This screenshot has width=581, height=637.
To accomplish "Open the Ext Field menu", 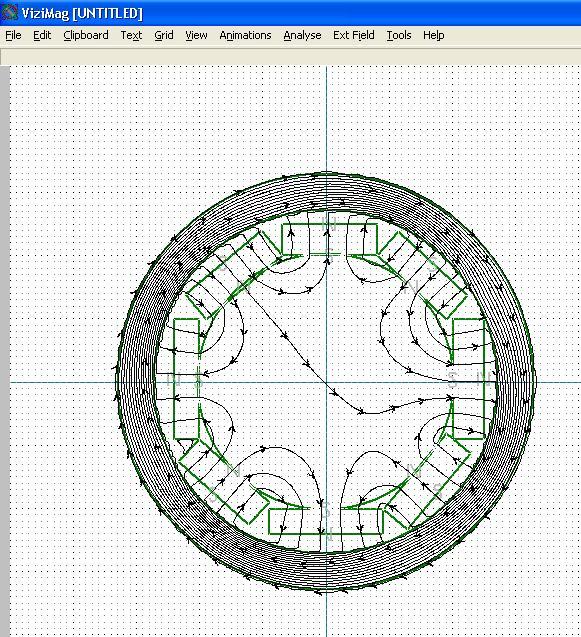I will pyautogui.click(x=353, y=35).
